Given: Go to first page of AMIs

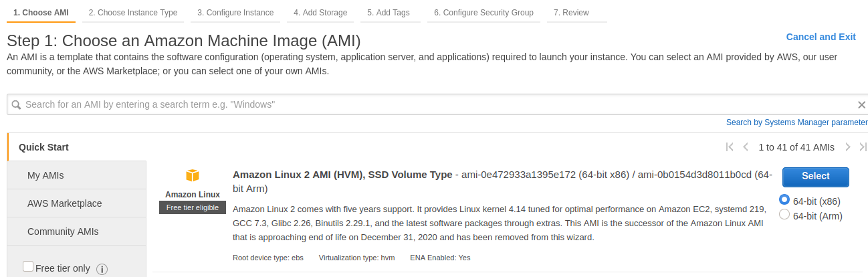Looking at the screenshot, I should [x=730, y=147].
